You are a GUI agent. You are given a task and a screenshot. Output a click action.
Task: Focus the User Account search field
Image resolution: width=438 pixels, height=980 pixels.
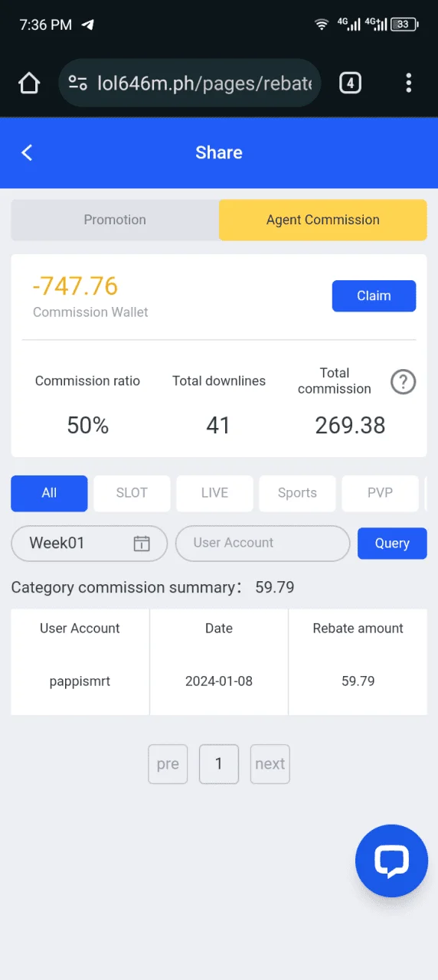pyautogui.click(x=263, y=543)
